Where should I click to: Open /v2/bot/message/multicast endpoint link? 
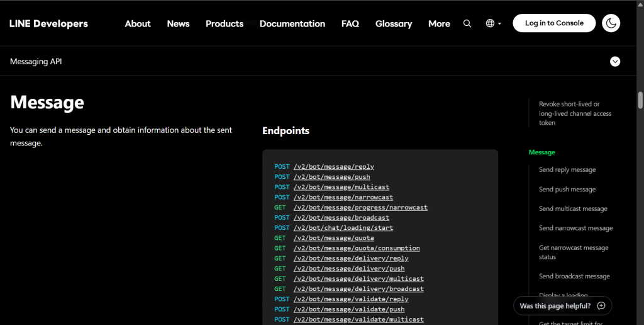341,187
